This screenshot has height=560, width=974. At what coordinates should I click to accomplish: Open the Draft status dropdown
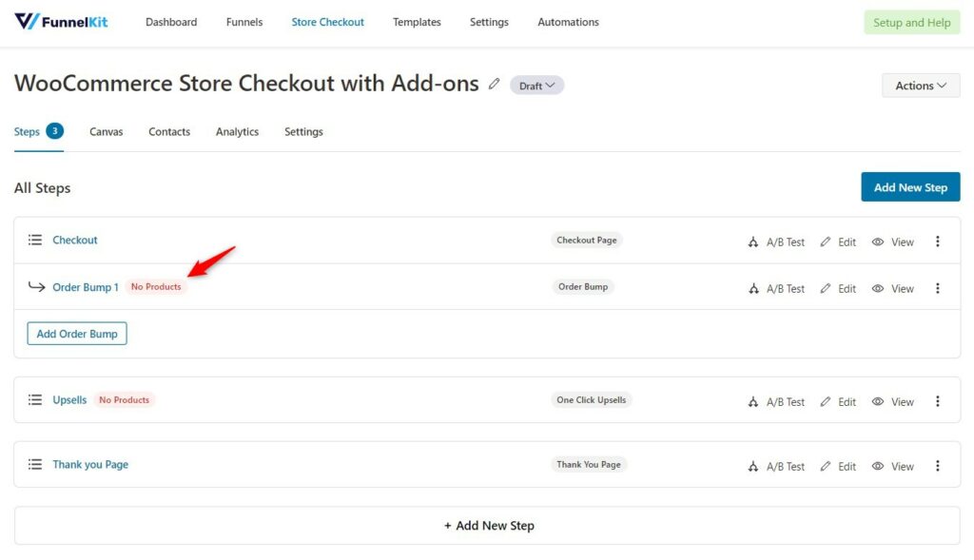tap(536, 86)
